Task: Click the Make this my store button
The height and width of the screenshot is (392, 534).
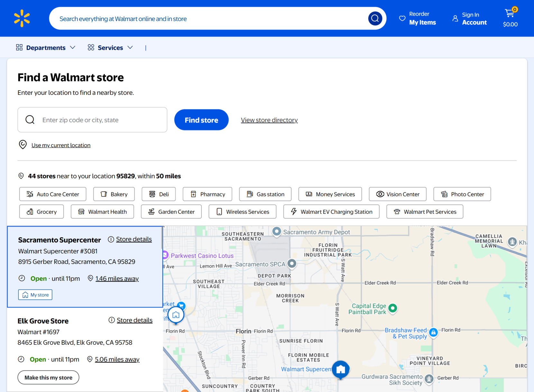Action: click(48, 377)
